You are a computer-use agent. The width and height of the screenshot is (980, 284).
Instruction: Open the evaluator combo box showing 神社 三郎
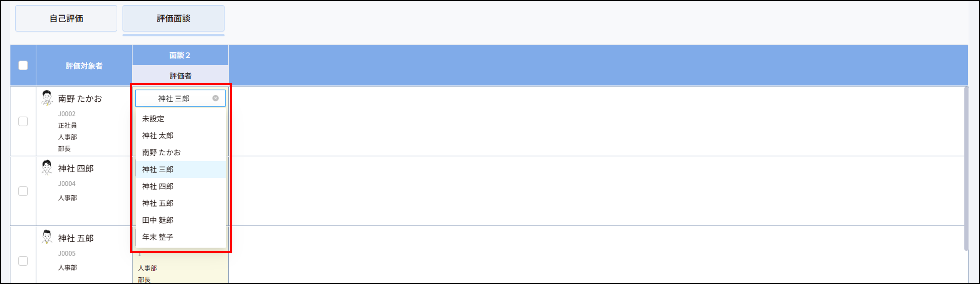coord(174,98)
